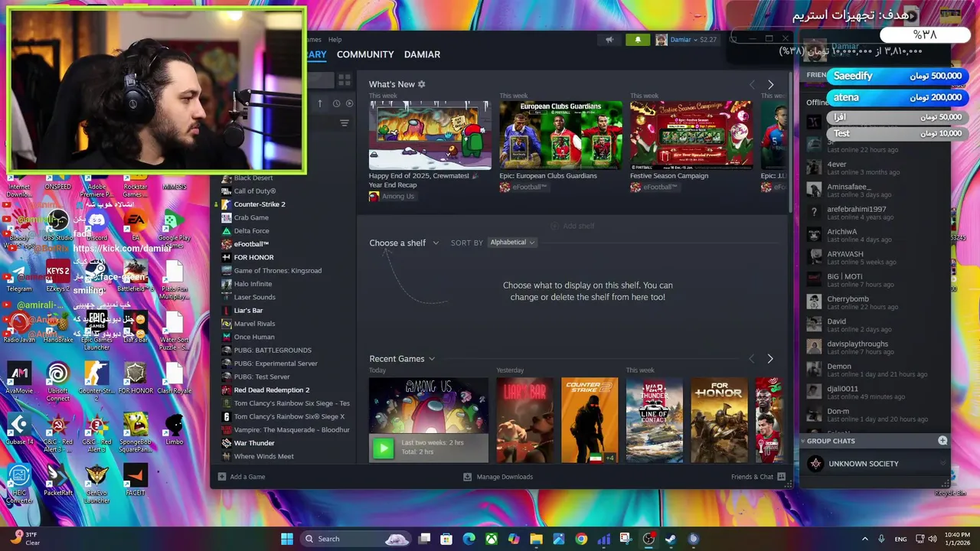
Task: Open Alphabetical sort-by dropdown
Action: (x=512, y=243)
